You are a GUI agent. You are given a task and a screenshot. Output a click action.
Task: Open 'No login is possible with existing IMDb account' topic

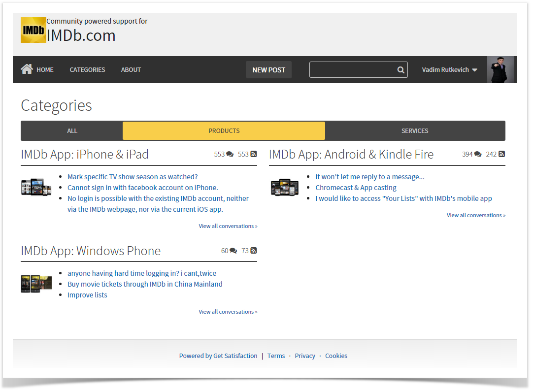coord(158,204)
